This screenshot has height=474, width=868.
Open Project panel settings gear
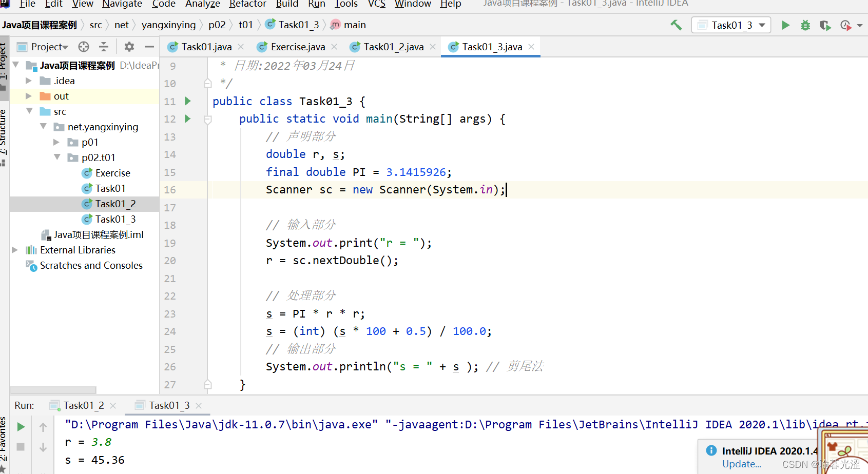click(129, 47)
